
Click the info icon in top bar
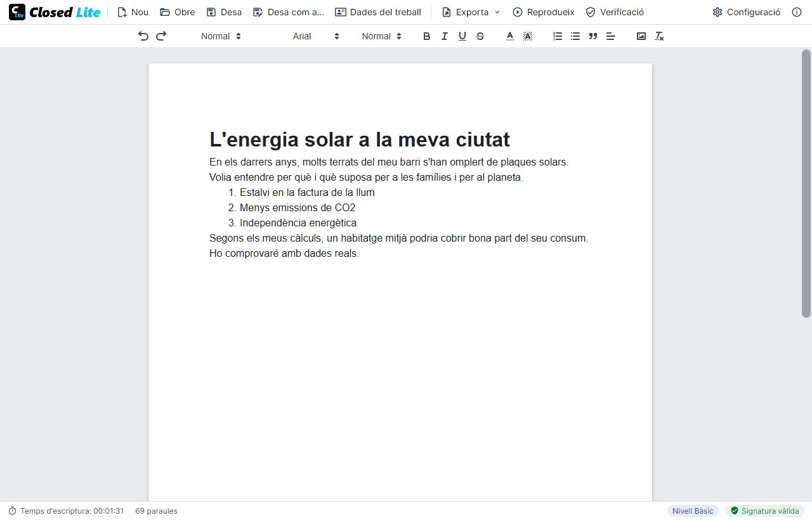coord(797,12)
